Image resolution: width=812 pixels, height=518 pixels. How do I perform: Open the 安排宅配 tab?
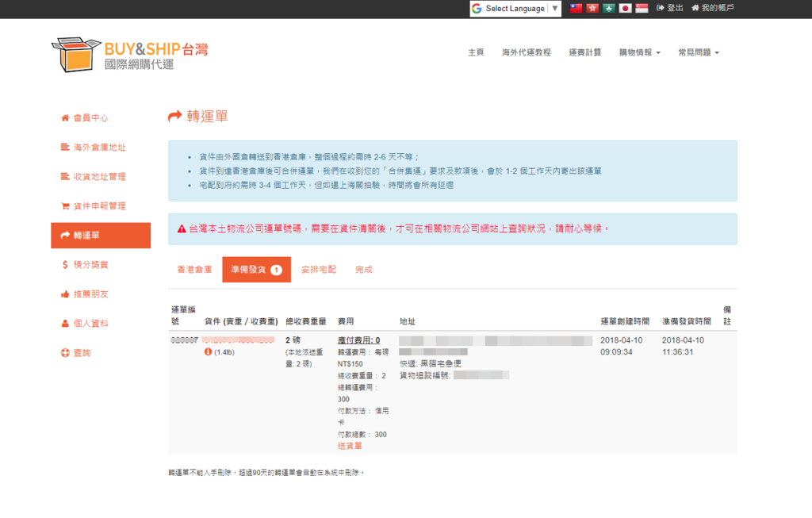point(319,270)
